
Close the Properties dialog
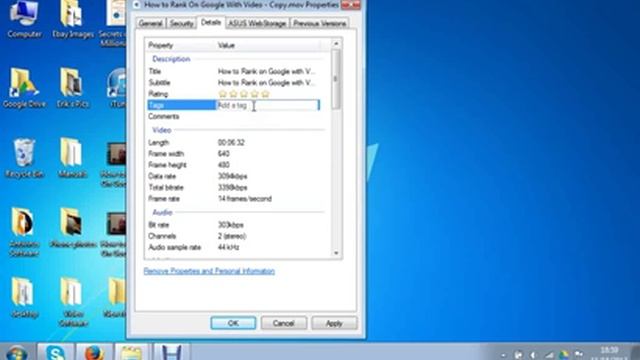pos(351,4)
